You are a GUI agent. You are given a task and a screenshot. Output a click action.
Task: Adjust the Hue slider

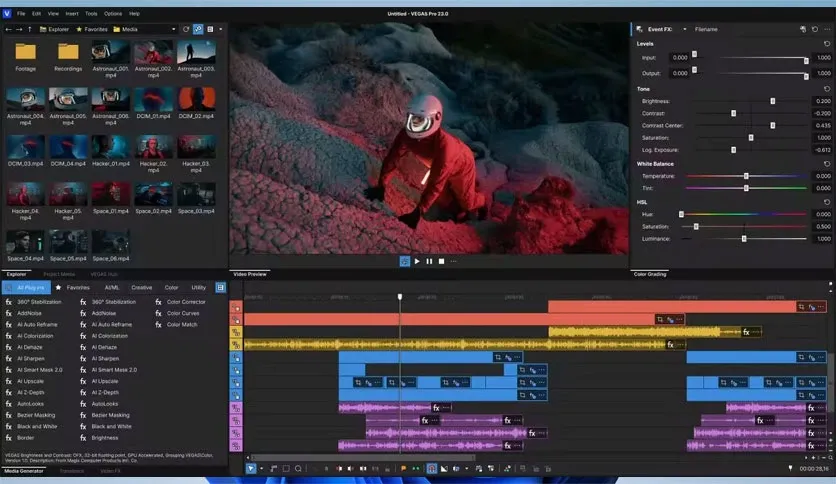tap(681, 214)
